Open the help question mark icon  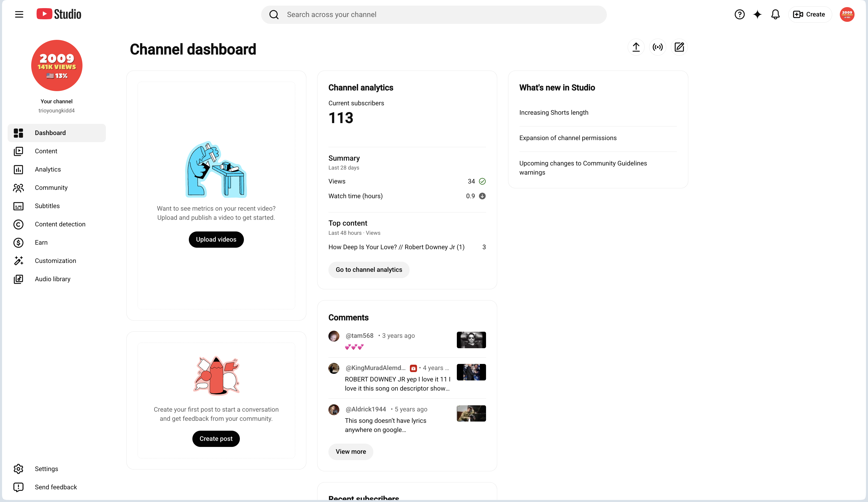coord(740,14)
